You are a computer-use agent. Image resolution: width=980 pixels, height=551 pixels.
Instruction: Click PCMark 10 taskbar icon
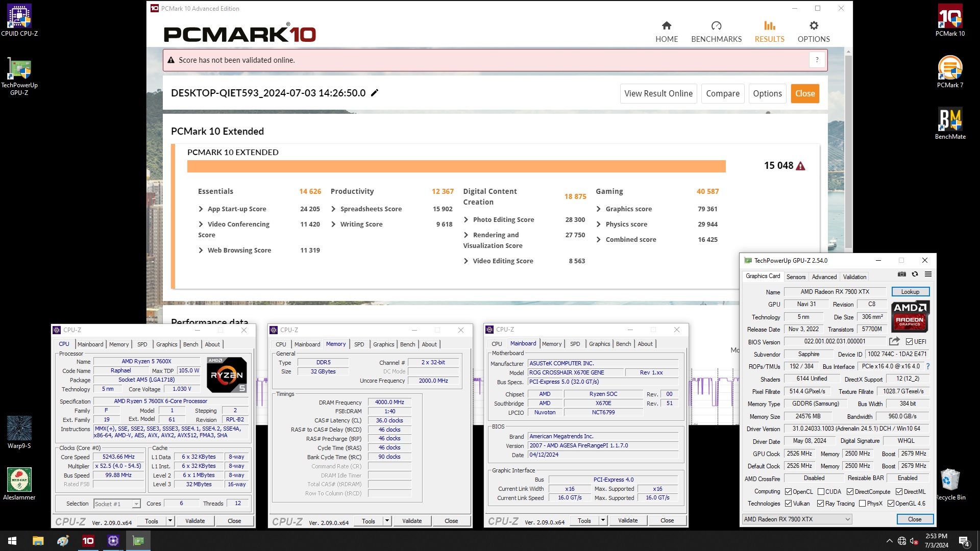[x=88, y=541]
